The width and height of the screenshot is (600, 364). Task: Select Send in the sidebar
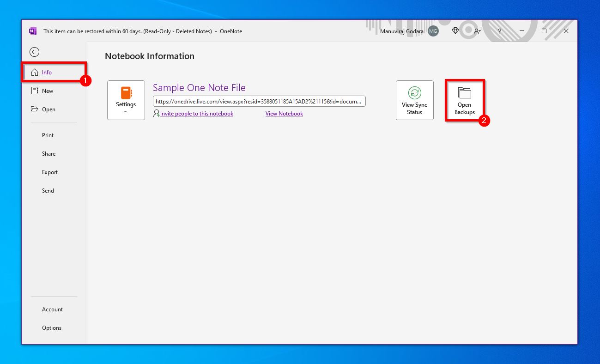pyautogui.click(x=48, y=191)
